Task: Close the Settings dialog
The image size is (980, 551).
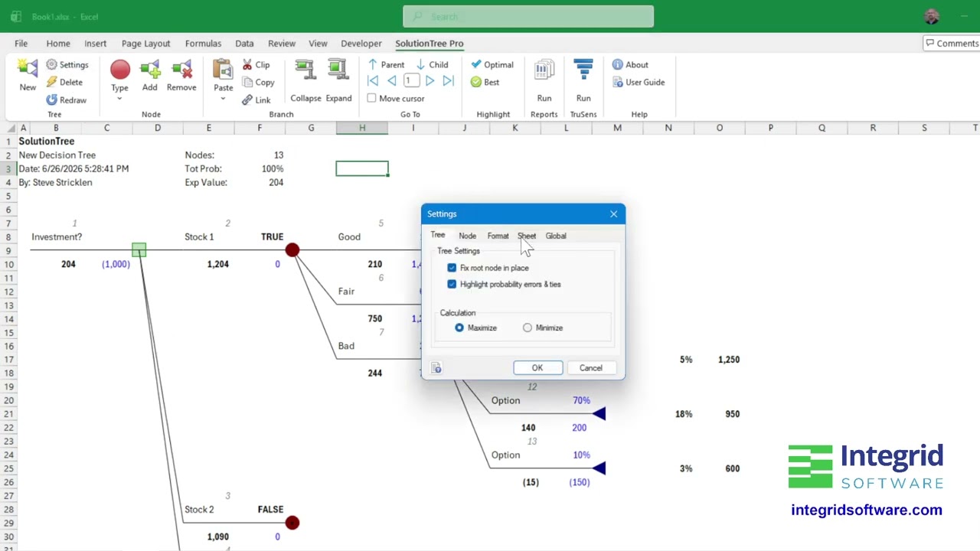Action: point(613,214)
